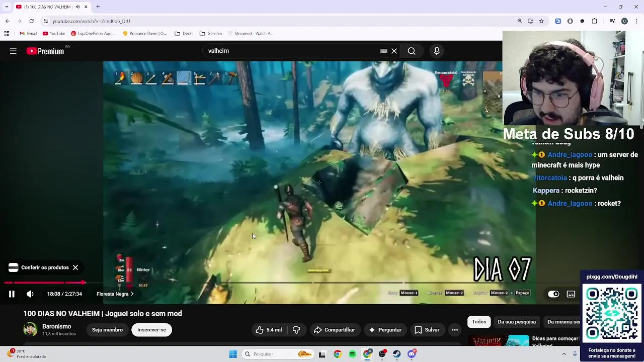644x362 pixels.
Task: Open the apps grid in bookmarks bar
Action: pyautogui.click(x=7, y=34)
